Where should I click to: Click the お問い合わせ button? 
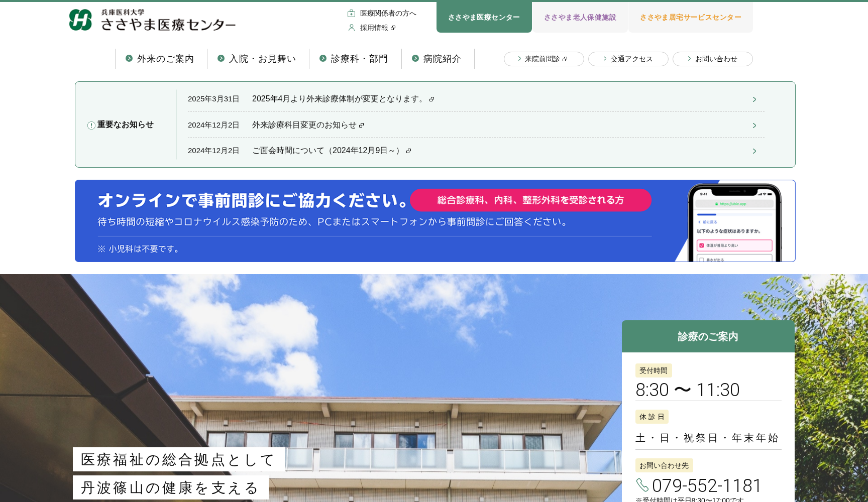tap(712, 59)
